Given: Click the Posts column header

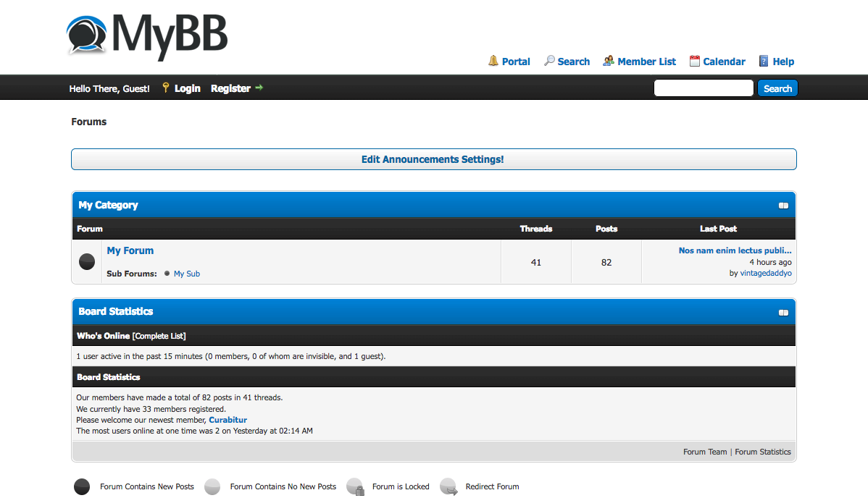Looking at the screenshot, I should pos(606,229).
